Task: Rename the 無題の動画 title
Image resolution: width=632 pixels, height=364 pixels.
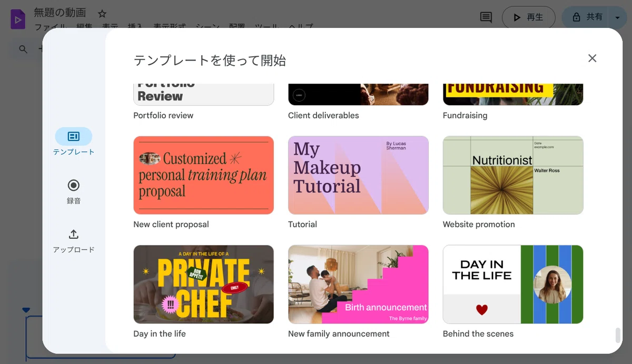Action: point(60,12)
